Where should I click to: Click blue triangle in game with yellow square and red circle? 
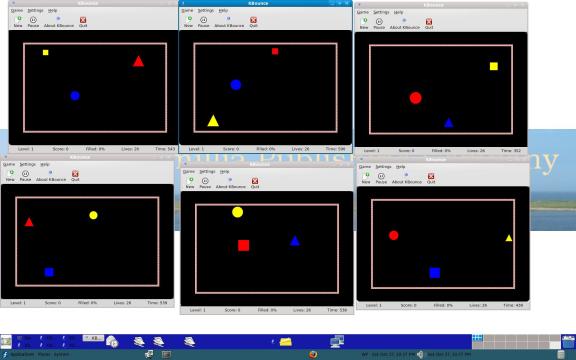coord(449,123)
